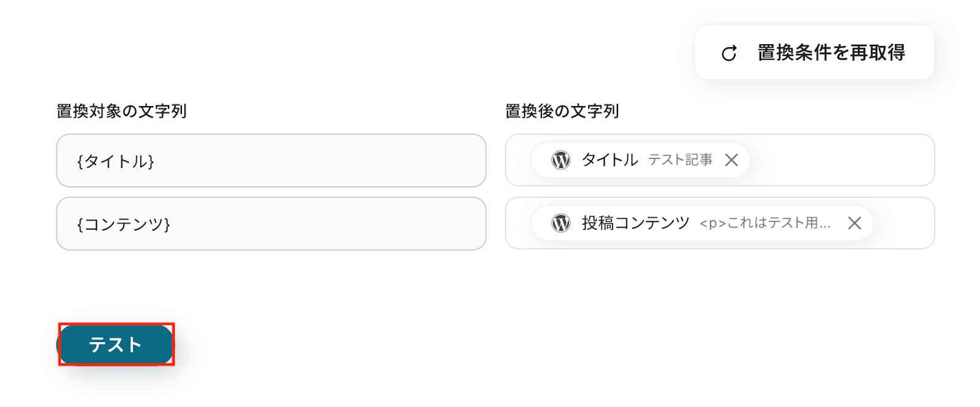Remove the 投稿コンテンツ chip with its X
This screenshot has height=407, width=980.
coord(854,223)
